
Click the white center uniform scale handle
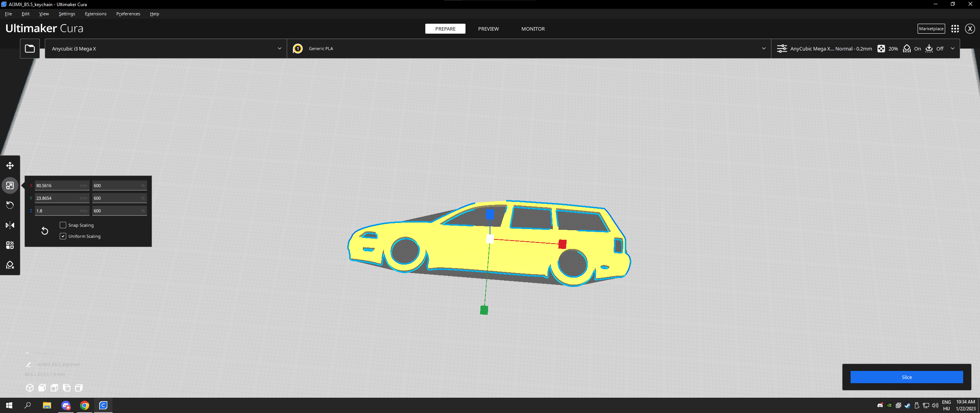pos(490,239)
